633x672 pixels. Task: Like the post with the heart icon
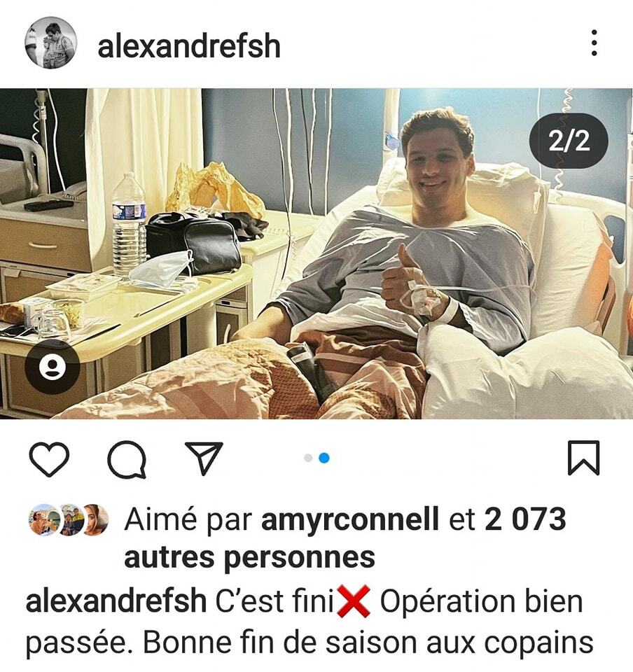(x=49, y=458)
